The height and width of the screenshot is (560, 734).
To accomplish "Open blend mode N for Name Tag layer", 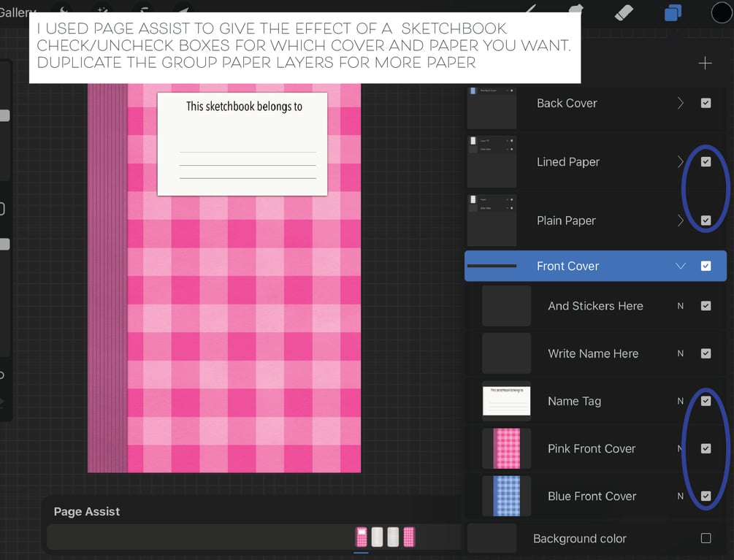I will pyautogui.click(x=681, y=401).
